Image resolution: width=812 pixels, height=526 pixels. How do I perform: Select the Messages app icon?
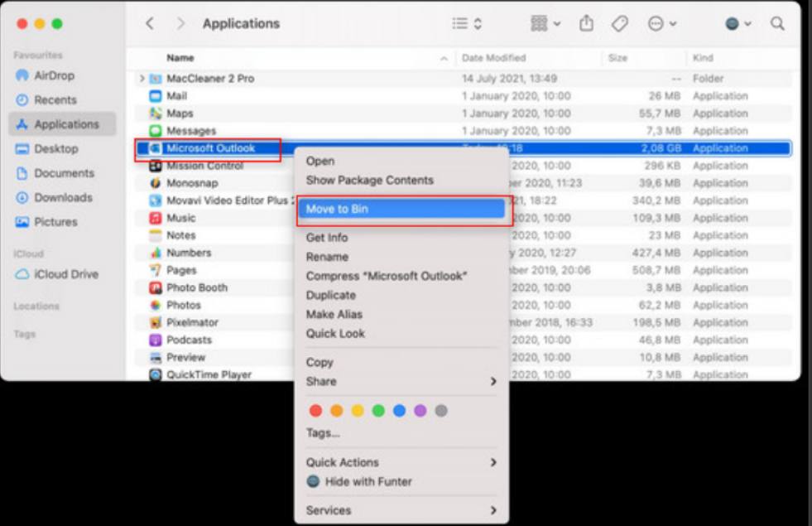156,131
